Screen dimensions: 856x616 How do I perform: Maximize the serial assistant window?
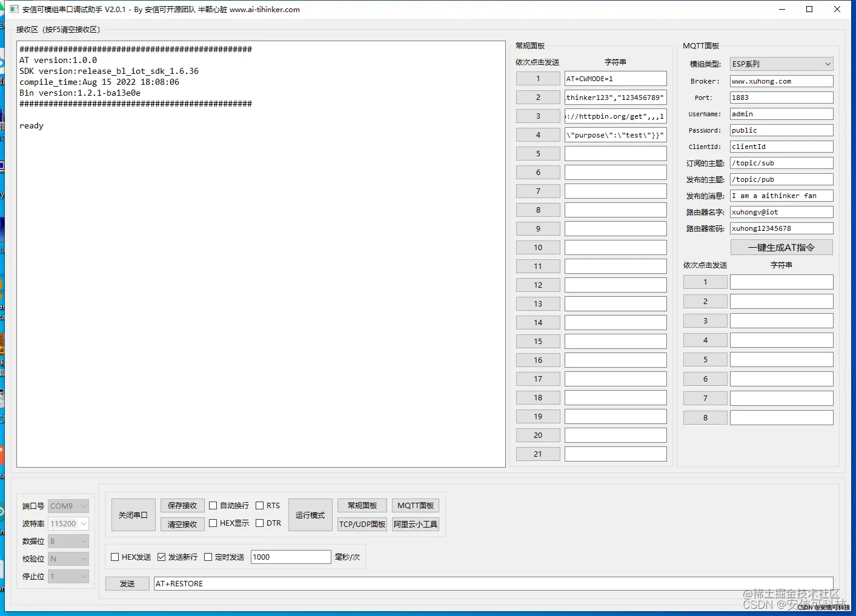pos(809,9)
